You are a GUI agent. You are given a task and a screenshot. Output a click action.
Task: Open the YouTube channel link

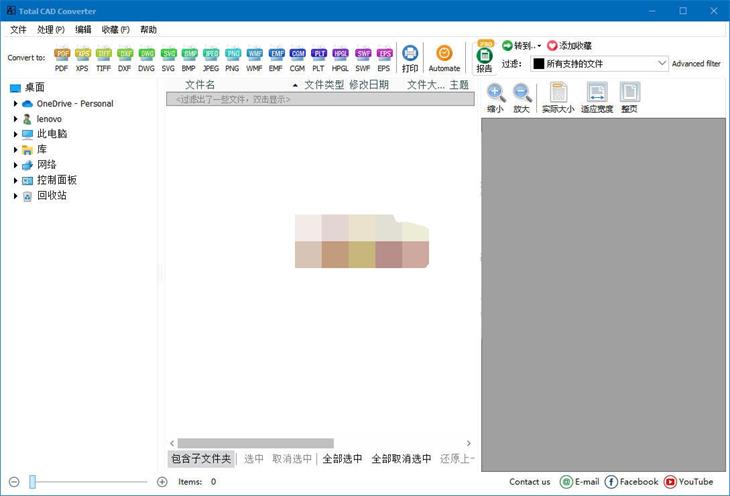click(689, 482)
